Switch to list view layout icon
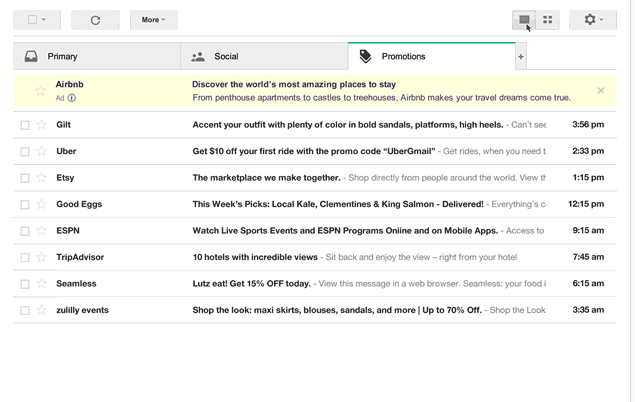635x402 pixels. [524, 20]
